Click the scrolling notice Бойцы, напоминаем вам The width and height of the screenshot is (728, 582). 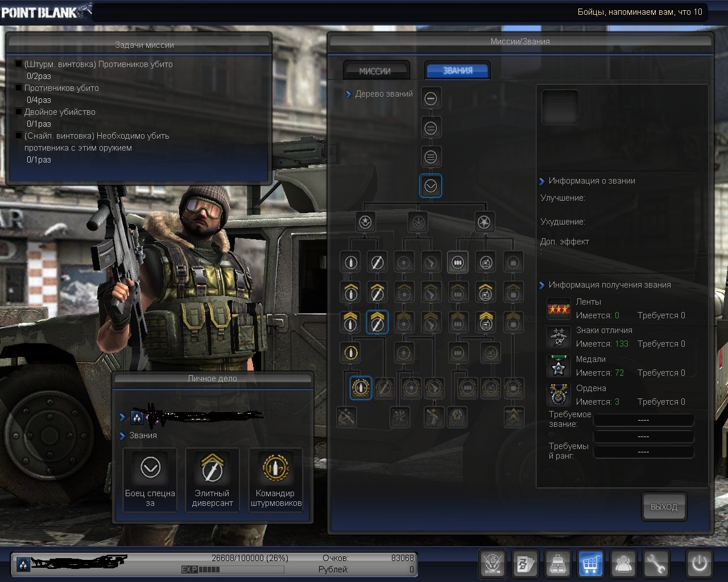pyautogui.click(x=640, y=12)
